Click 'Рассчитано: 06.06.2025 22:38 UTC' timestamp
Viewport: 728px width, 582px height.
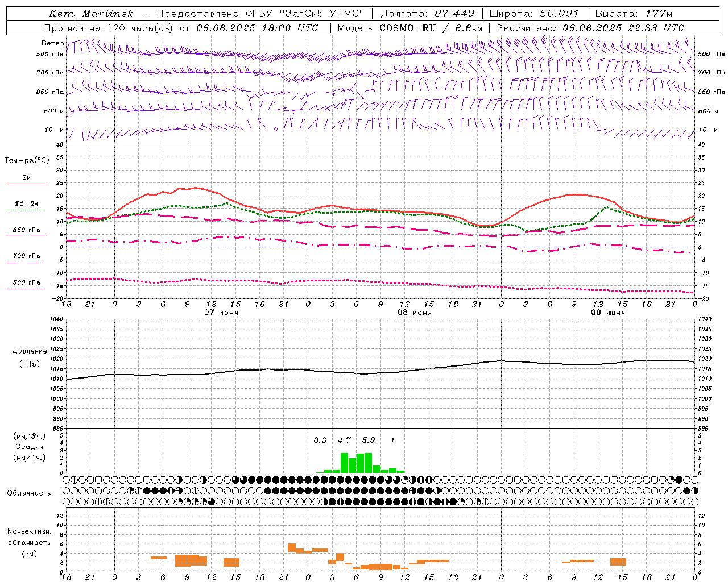tap(590, 28)
